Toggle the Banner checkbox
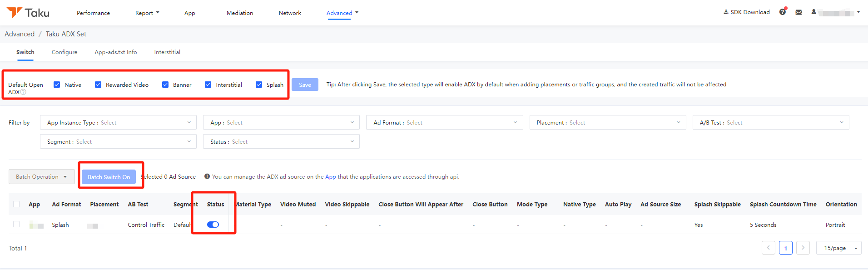This screenshot has width=868, height=270. click(165, 85)
